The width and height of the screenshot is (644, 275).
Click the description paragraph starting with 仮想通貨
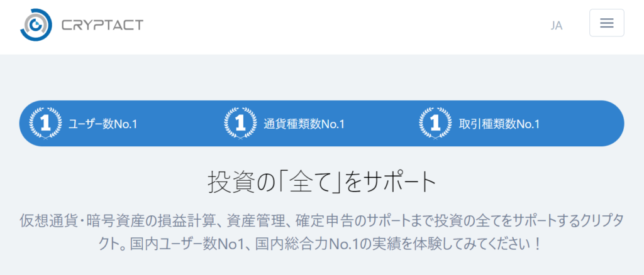click(321, 232)
